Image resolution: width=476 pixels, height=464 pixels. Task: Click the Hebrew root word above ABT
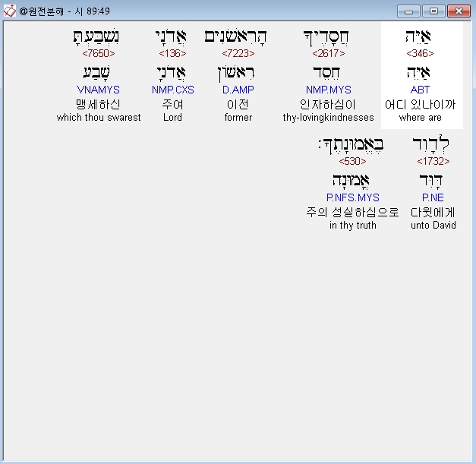pos(418,73)
